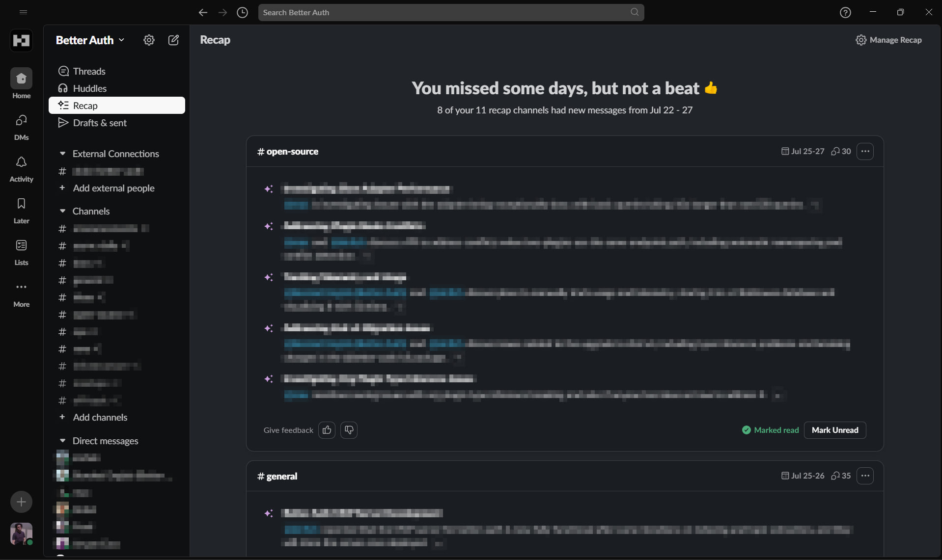Give thumbs up feedback on open-source recap
The height and width of the screenshot is (560, 942).
(327, 430)
